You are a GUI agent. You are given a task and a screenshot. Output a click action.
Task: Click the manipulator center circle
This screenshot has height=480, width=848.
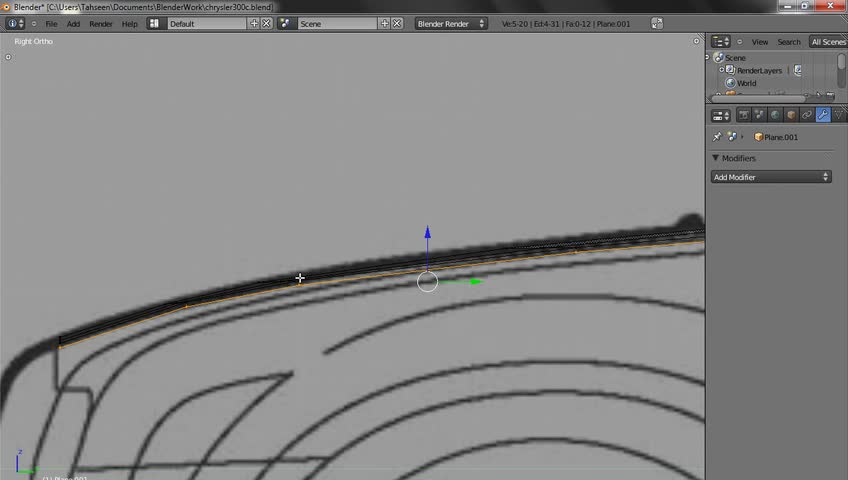click(427, 281)
